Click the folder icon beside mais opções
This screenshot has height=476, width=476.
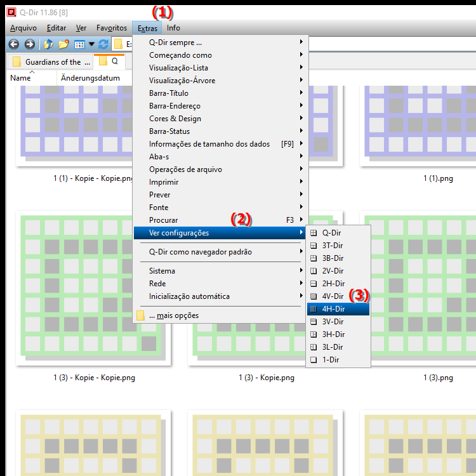point(140,315)
